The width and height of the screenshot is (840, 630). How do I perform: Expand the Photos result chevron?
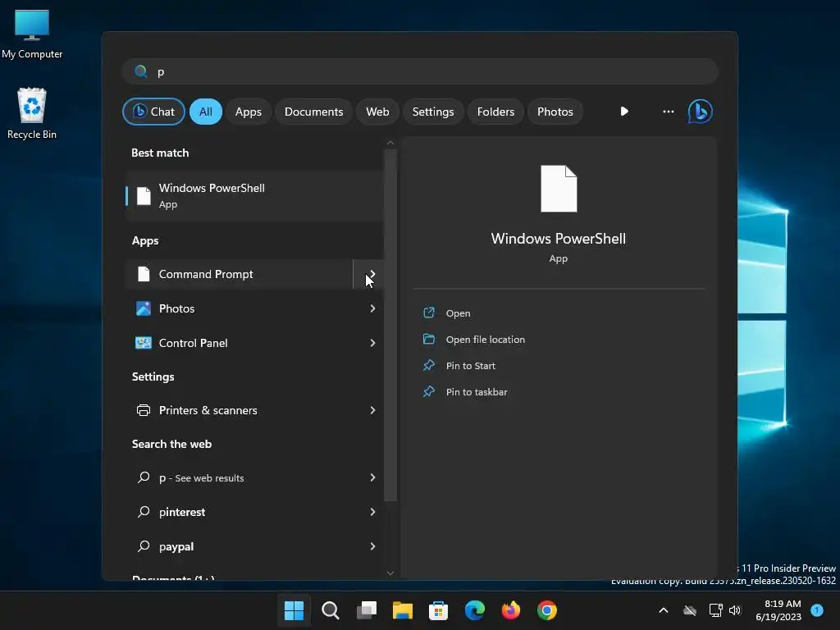(x=372, y=308)
